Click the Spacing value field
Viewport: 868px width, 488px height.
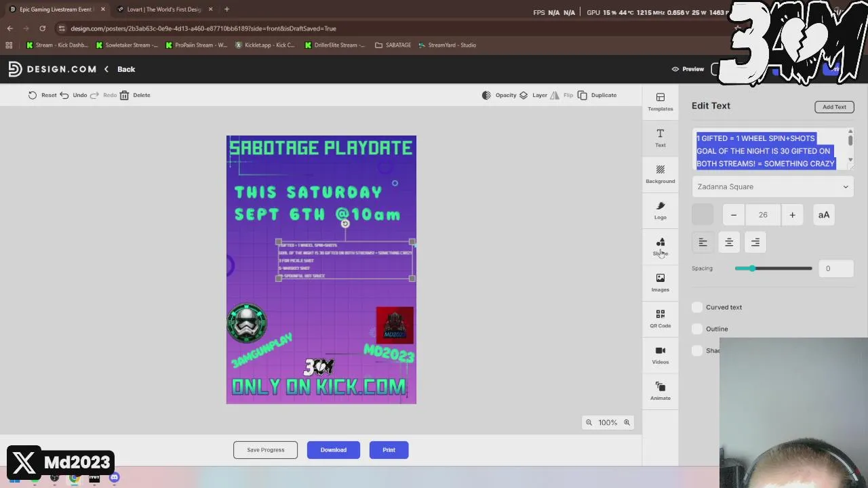point(835,268)
